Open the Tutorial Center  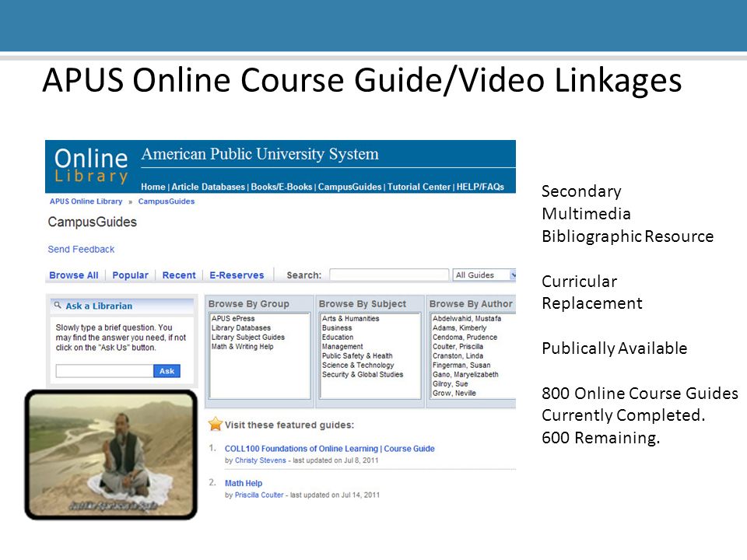click(419, 187)
